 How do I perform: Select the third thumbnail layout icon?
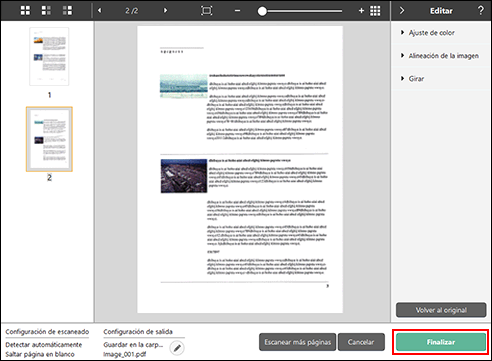pos(67,11)
